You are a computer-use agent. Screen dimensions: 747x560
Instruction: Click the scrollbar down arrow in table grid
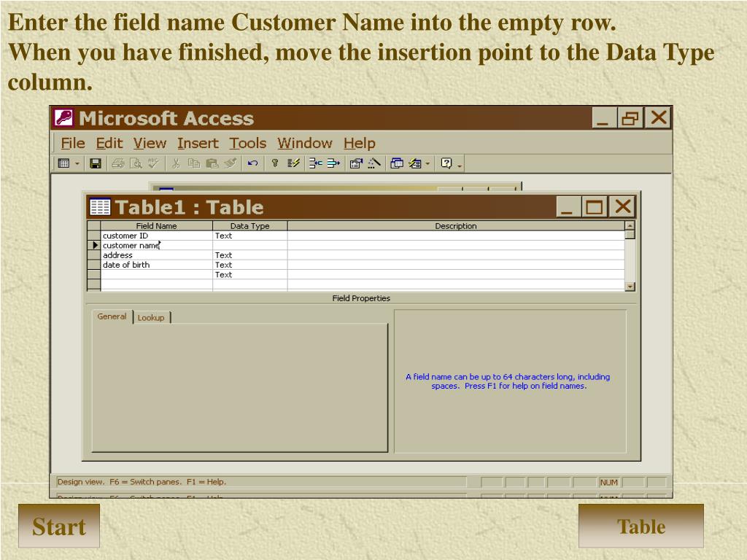point(630,286)
